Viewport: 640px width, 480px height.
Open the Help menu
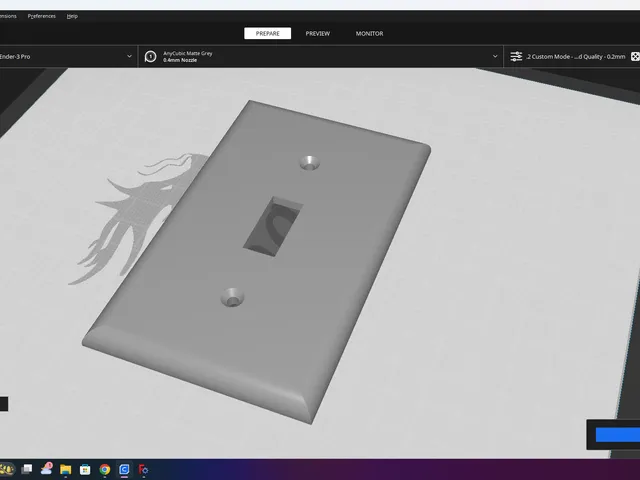72,16
